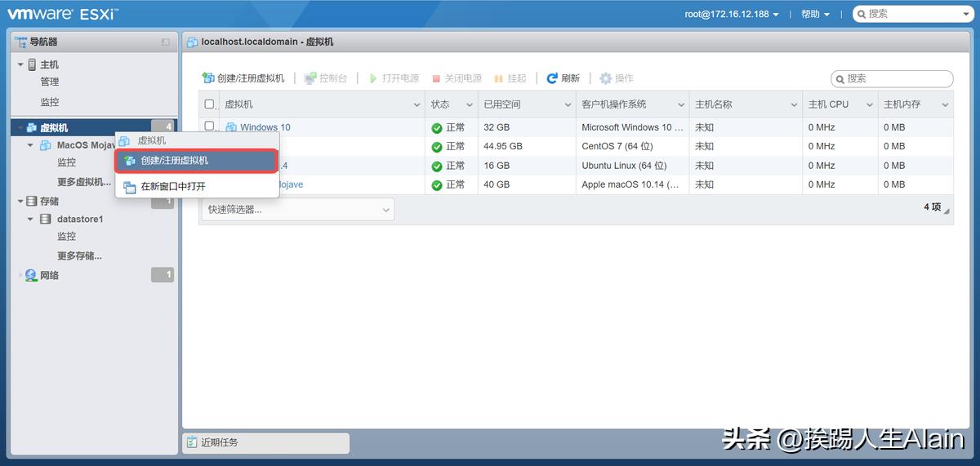Open the 快速筛选器 quick filter dropdown
Screen dimensions: 980x466
[297, 210]
